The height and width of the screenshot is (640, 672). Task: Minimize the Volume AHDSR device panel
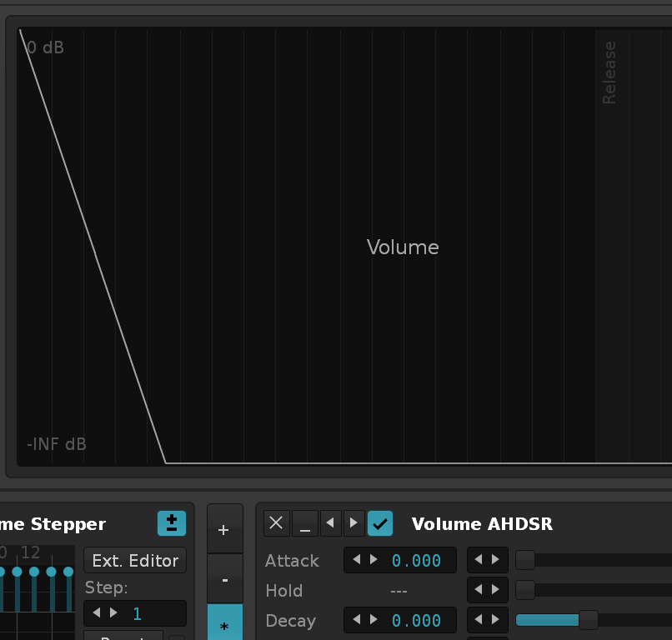tap(304, 523)
